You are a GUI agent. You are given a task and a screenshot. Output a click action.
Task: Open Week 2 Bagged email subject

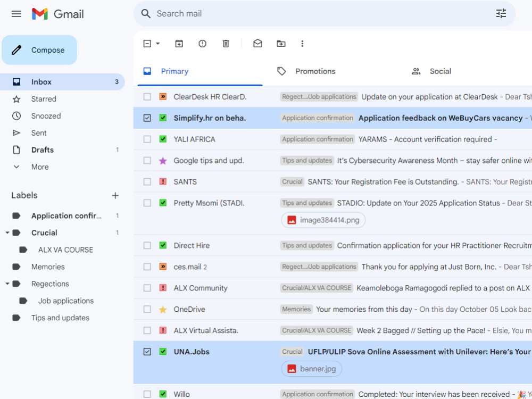tap(421, 330)
